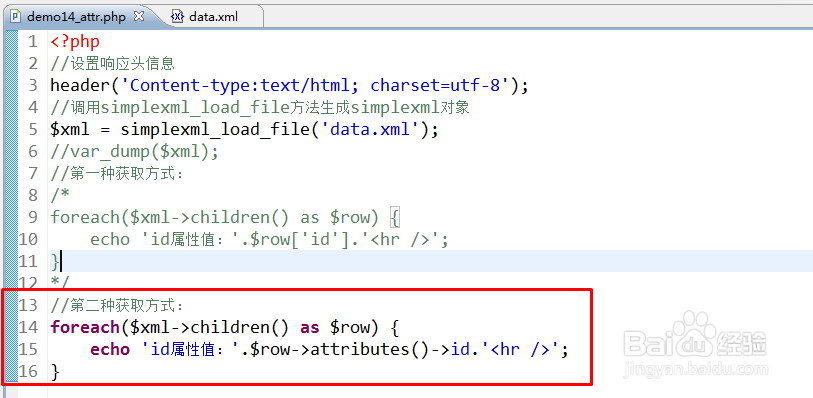Close the demo14_attr.php tab
Screen dimensions: 813x398
pos(138,16)
